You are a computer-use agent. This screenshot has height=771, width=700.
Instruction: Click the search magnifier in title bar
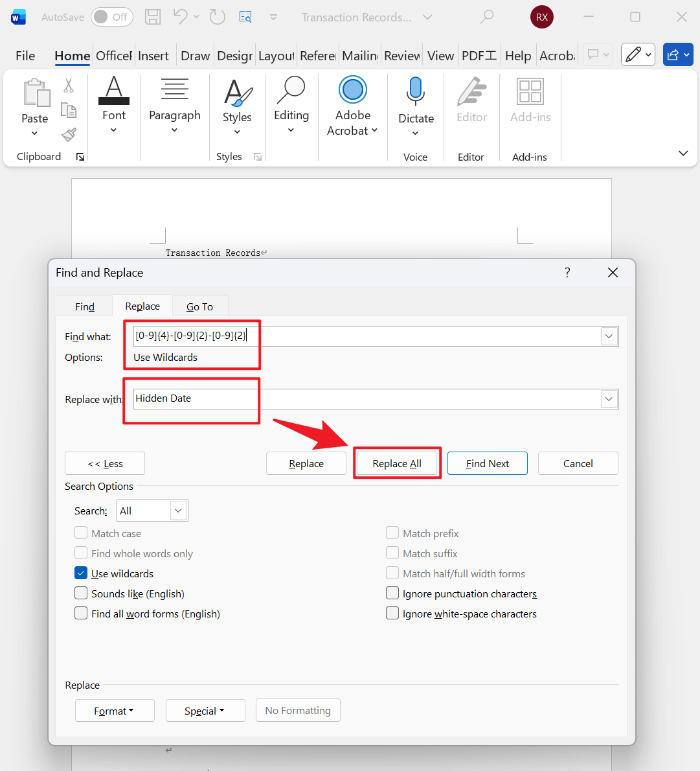click(487, 17)
